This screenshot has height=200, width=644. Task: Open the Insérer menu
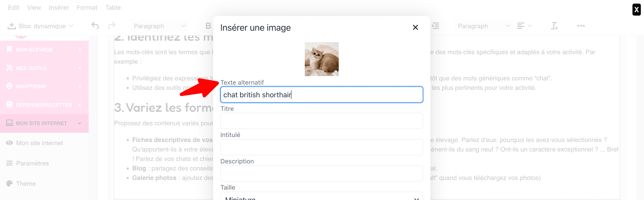click(59, 8)
